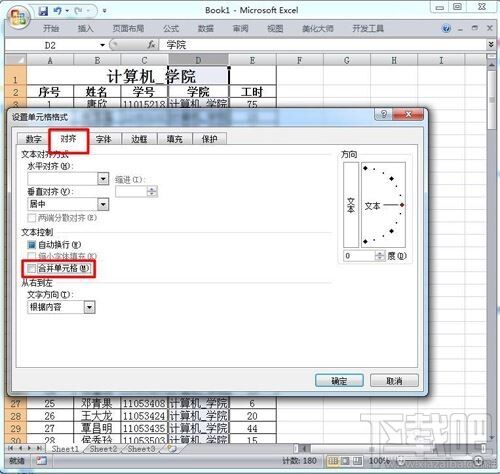Viewport: 500px width, 474px height.
Task: Save the workbook with the floppy disk icon
Action: click(43, 11)
